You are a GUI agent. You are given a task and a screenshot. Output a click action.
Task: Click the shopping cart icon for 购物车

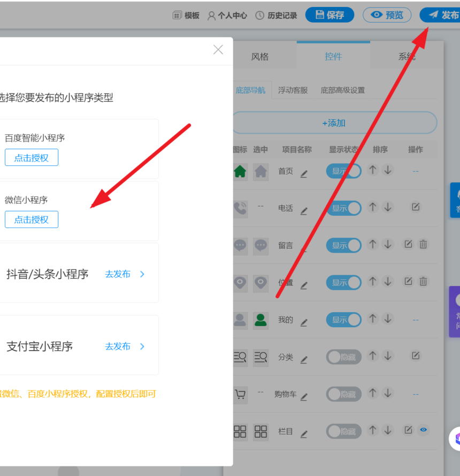click(240, 395)
